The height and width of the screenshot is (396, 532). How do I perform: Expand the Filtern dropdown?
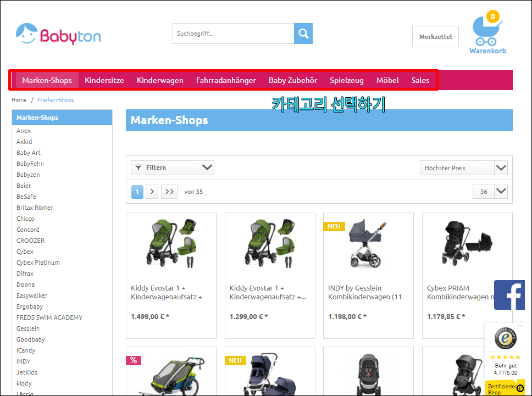[173, 168]
